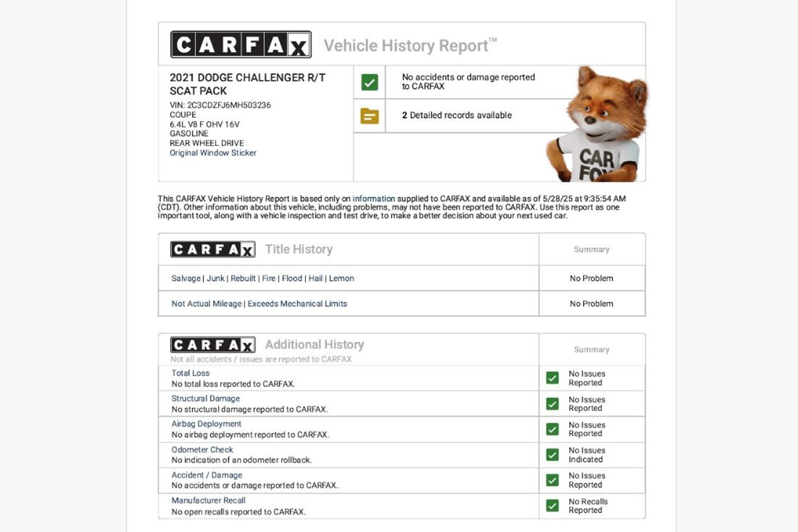This screenshot has width=798, height=532.
Task: Click the yellow detailed records folder icon
Action: [x=369, y=116]
